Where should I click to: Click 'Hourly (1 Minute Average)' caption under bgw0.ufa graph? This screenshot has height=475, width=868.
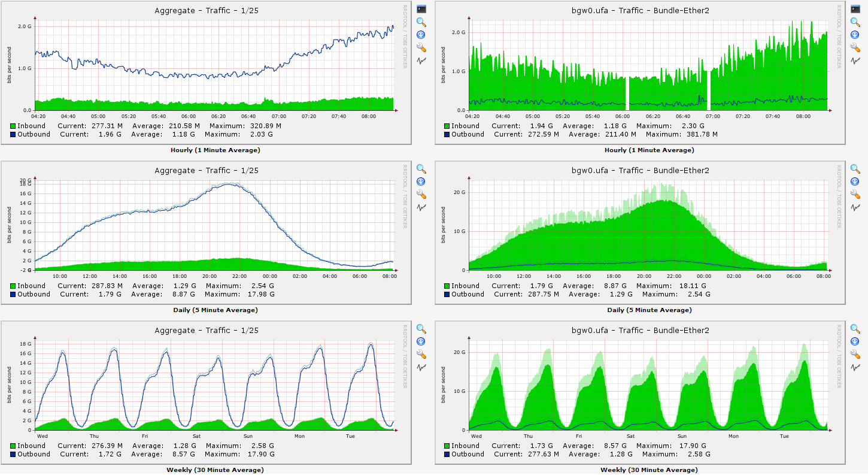(649, 150)
